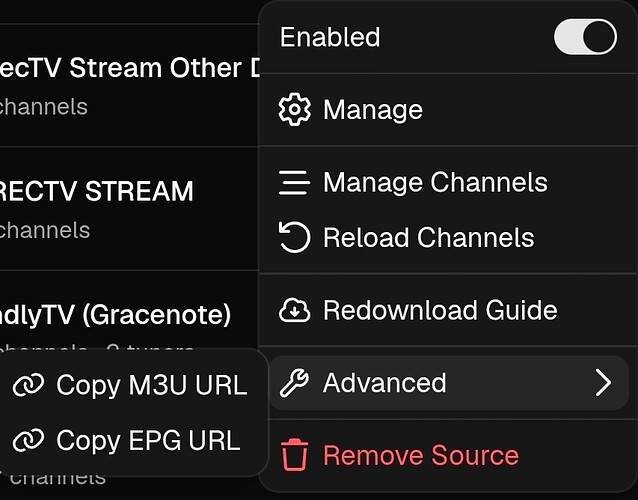The image size is (638, 500).
Task: Click the Advanced wrench icon
Action: pyautogui.click(x=294, y=383)
